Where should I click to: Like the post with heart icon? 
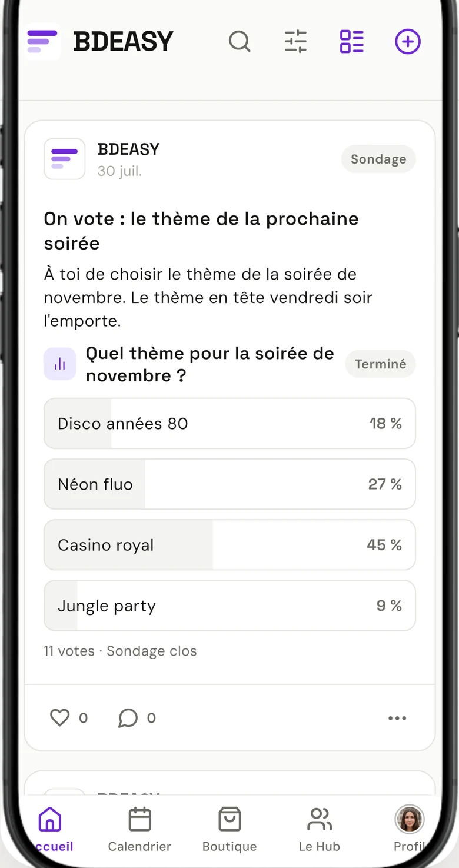coord(59,717)
